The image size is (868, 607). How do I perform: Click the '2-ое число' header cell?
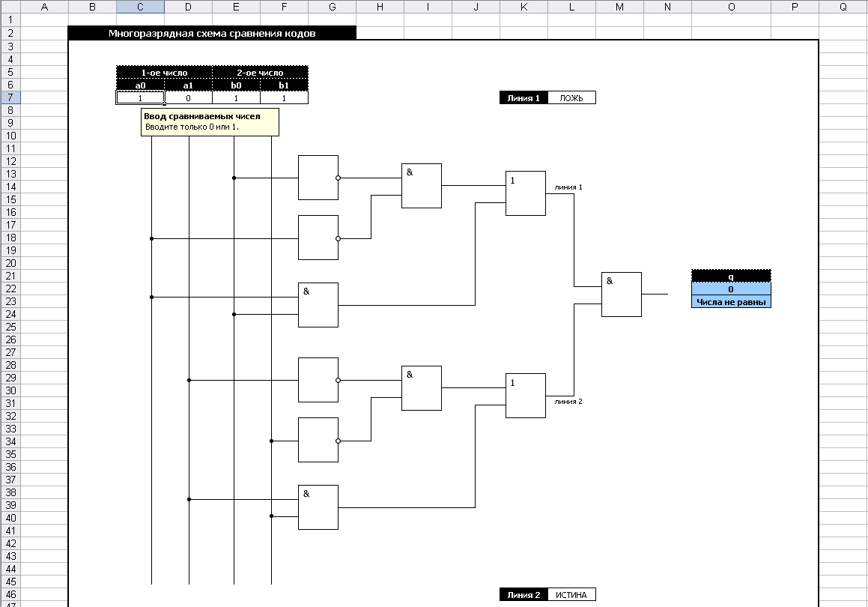pyautogui.click(x=260, y=73)
